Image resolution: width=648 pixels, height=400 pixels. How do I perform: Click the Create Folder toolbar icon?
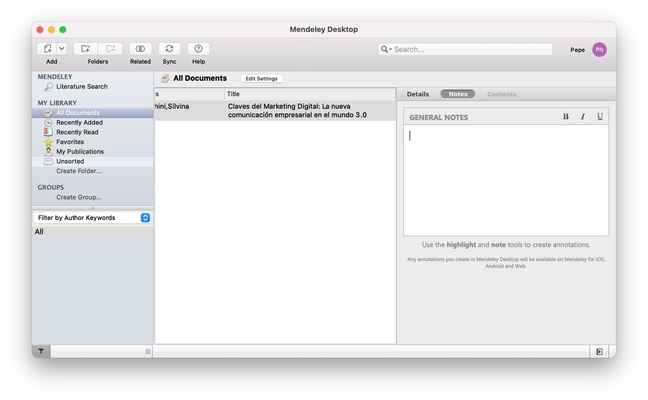click(x=86, y=49)
